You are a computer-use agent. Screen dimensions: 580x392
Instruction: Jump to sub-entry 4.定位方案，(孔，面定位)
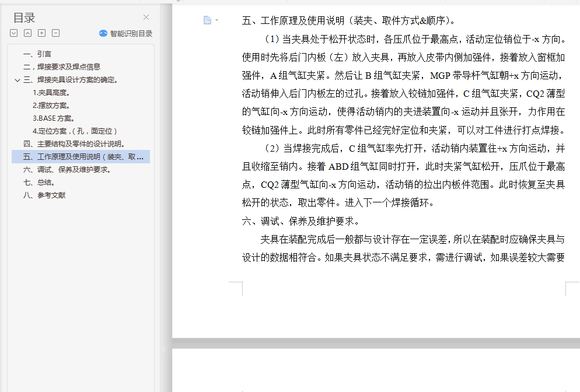(x=75, y=131)
